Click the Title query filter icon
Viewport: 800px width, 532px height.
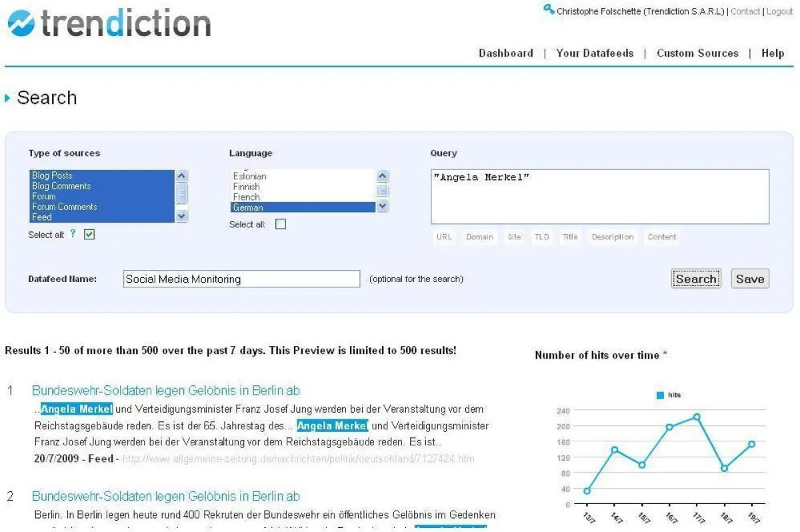click(570, 237)
